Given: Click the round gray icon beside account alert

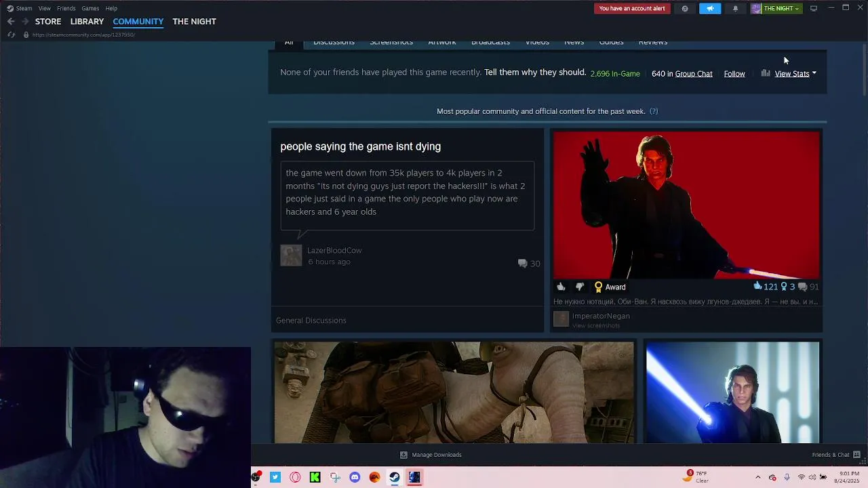Looking at the screenshot, I should [685, 8].
